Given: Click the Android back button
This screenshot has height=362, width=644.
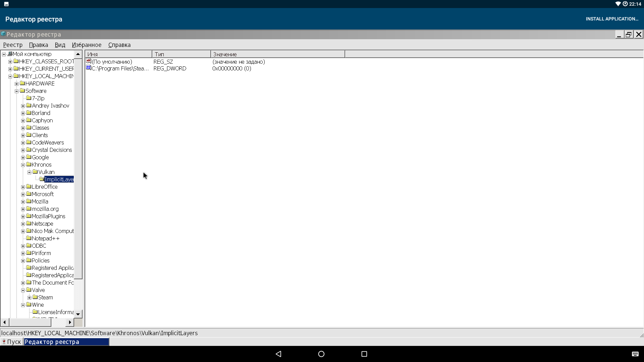Looking at the screenshot, I should (279, 354).
